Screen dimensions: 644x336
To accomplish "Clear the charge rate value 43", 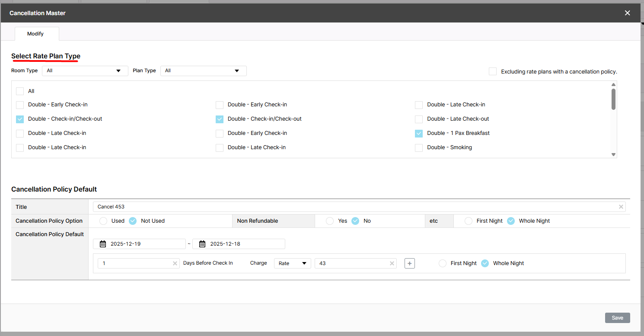I will (x=392, y=263).
